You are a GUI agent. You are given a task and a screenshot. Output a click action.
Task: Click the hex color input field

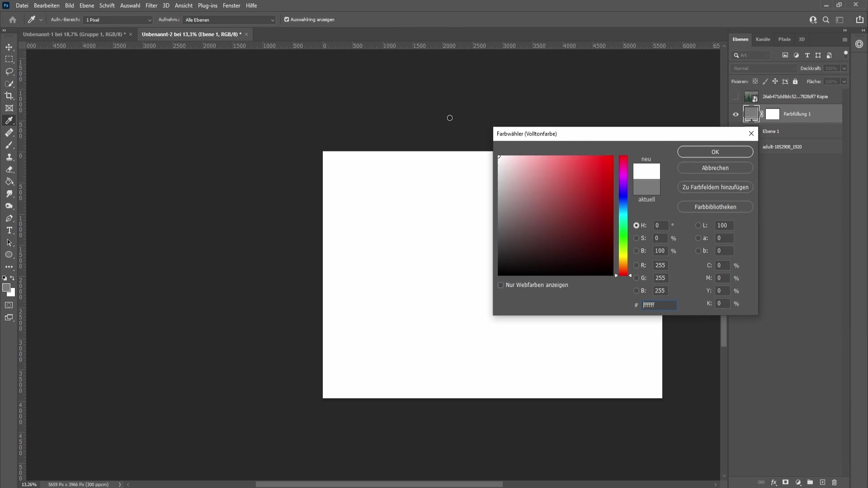659,305
